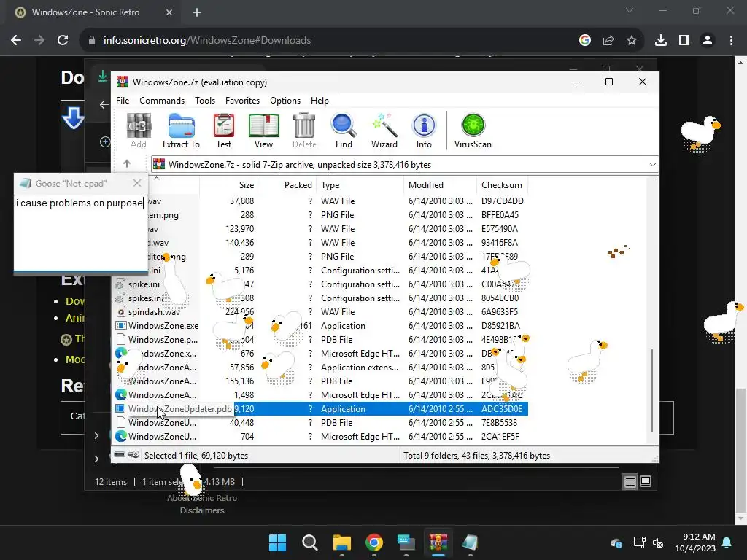Image resolution: width=747 pixels, height=560 pixels.
Task: Select the spikes.ini file row
Action: pos(321,298)
